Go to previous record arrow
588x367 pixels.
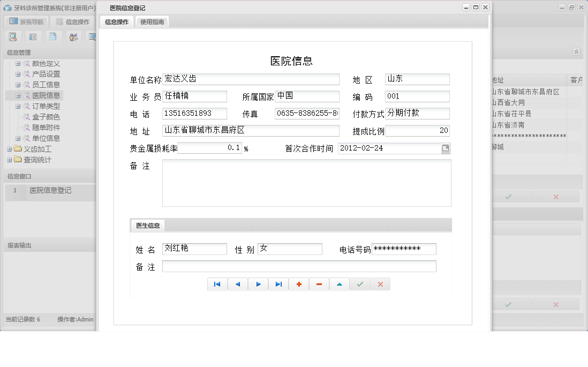[x=238, y=284]
